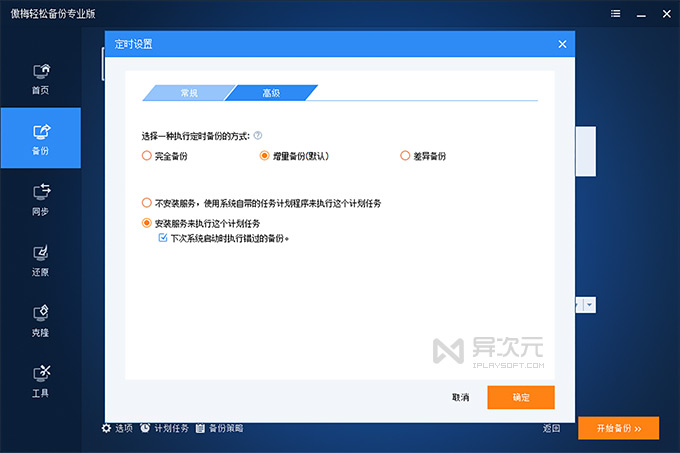
Task: Open the 还原 restore section in sidebar
Action: (x=41, y=261)
